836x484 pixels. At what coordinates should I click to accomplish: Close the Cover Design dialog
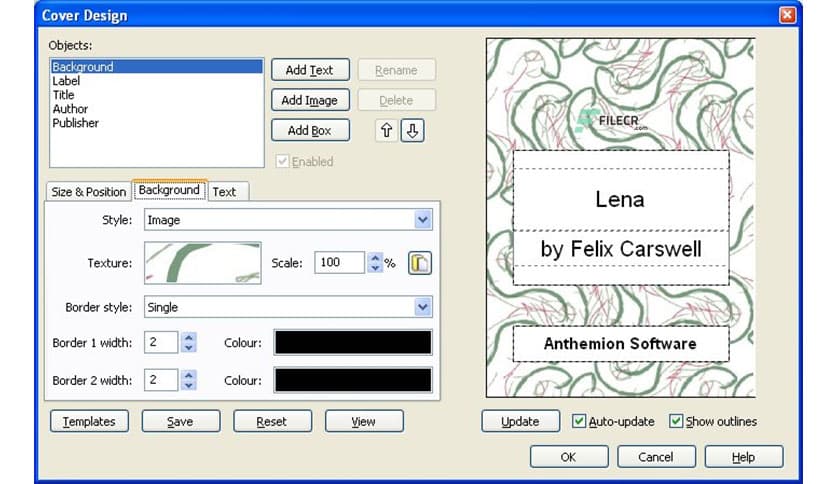click(787, 15)
